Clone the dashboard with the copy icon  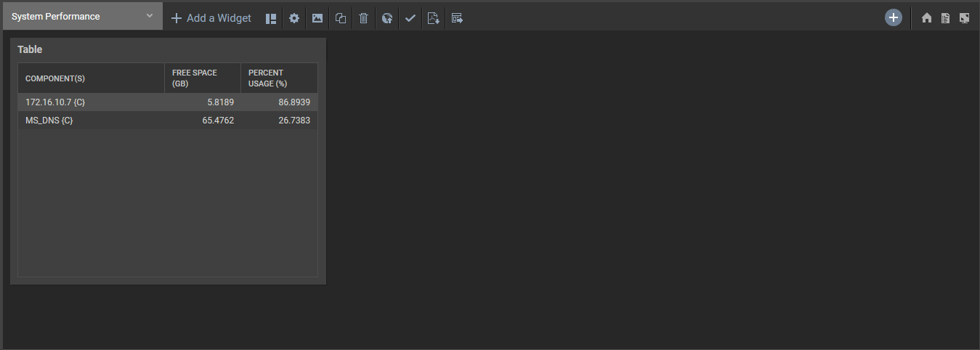[340, 18]
